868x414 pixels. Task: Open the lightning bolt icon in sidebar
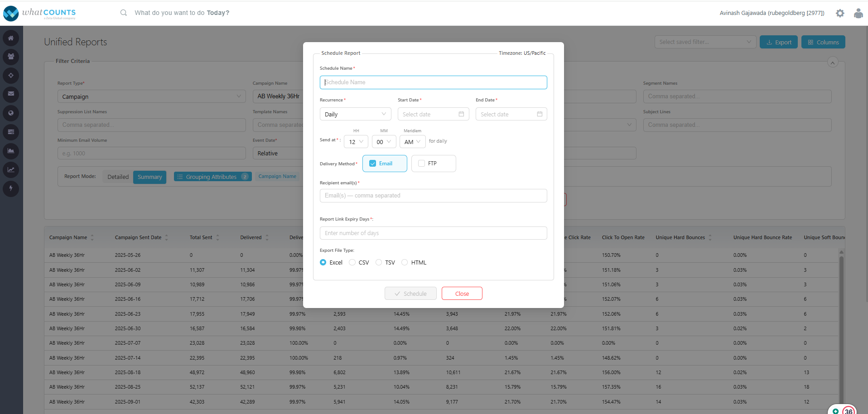(11, 188)
